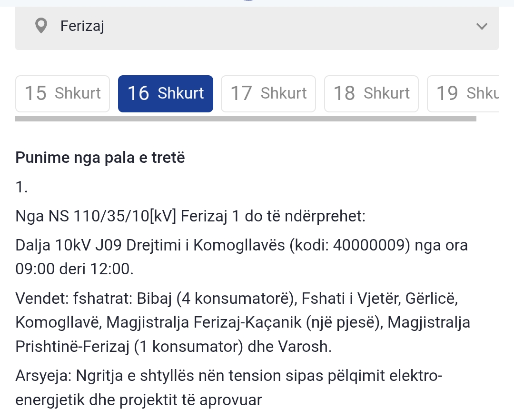The height and width of the screenshot is (420, 514).
Task: Click the outage item number 1.
Action: click(x=22, y=187)
